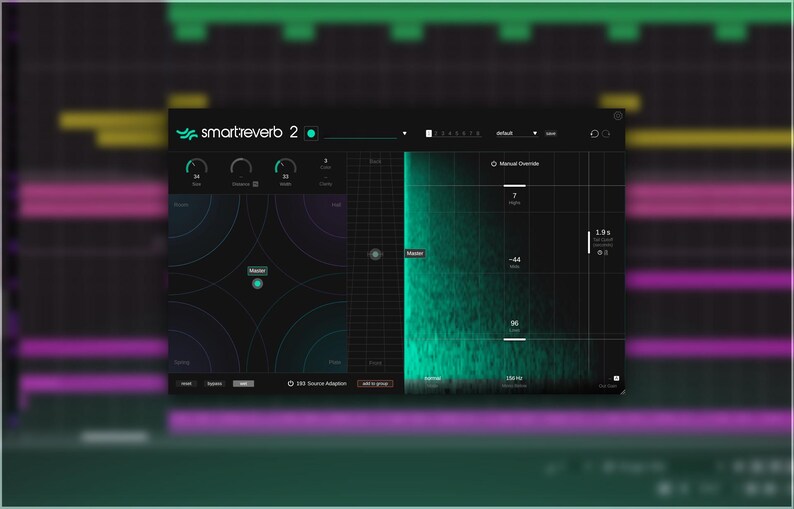Screen dimensions: 794x509
Task: Click the Color value 3
Action: click(x=326, y=161)
